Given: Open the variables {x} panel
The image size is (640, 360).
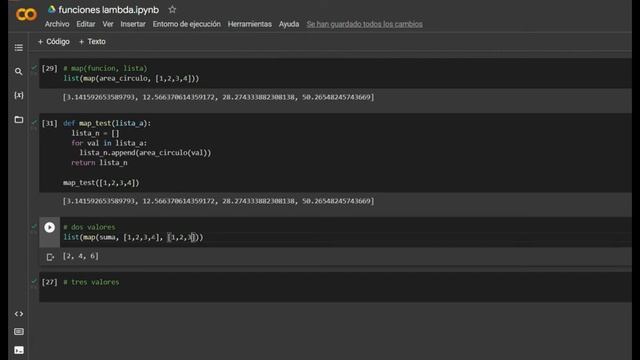Looking at the screenshot, I should click(19, 95).
